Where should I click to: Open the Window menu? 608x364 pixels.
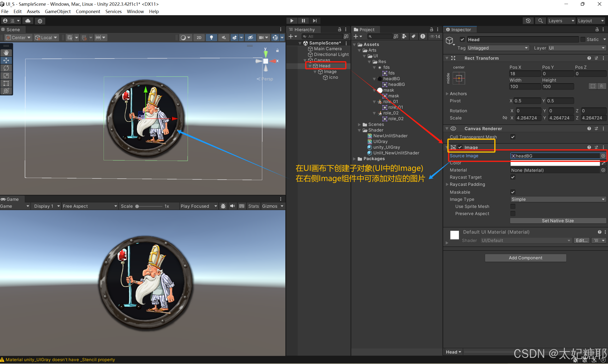pos(135,11)
